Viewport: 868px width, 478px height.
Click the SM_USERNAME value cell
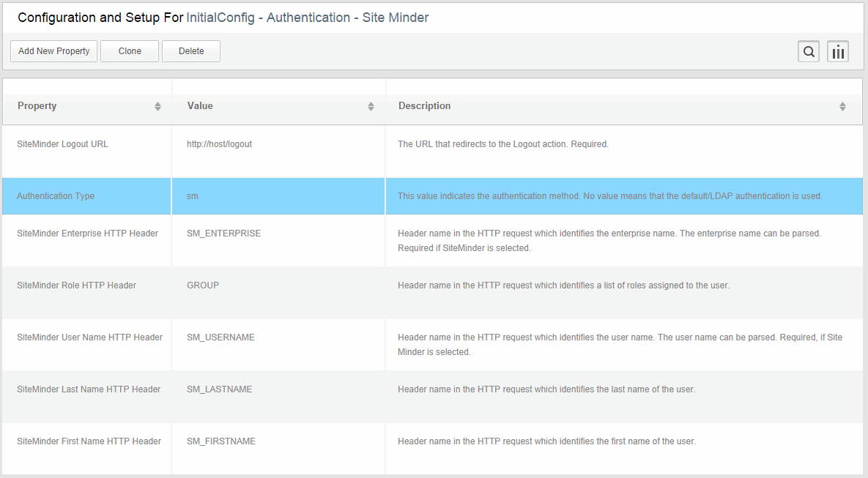tap(220, 337)
